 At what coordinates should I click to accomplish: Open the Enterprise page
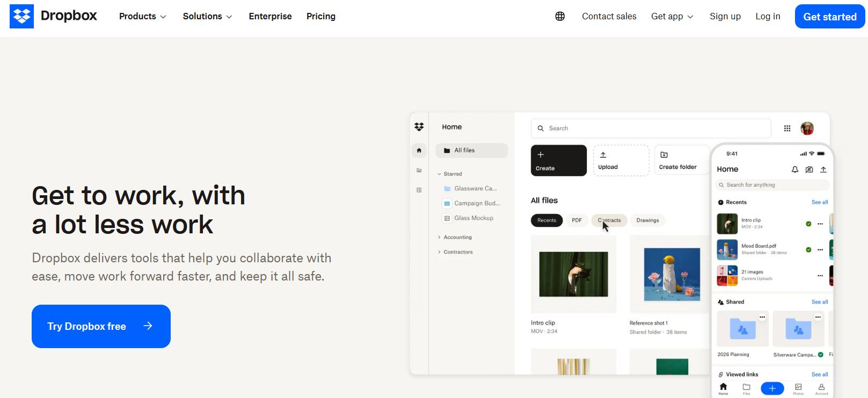click(x=270, y=17)
